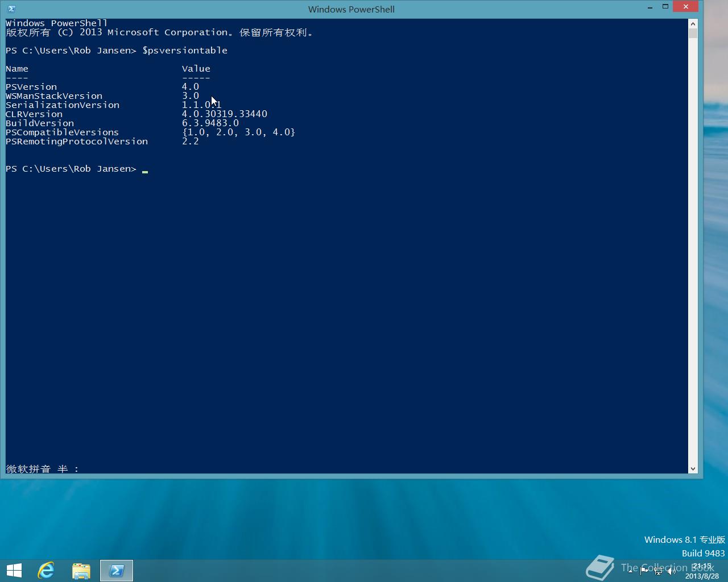
Task: Minimize the Windows PowerShell window
Action: 650,7
